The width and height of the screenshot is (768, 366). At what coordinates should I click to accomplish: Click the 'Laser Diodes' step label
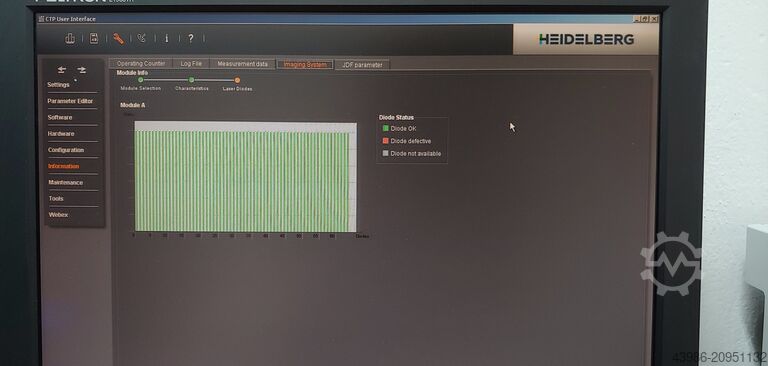(x=238, y=89)
